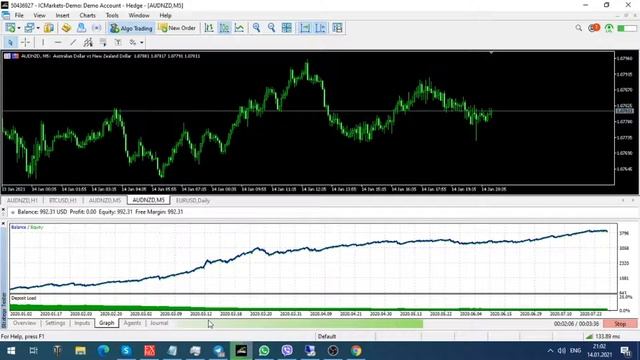Click the Balance 992.31 USD text
The height and width of the screenshot is (360, 640).
tap(42, 212)
